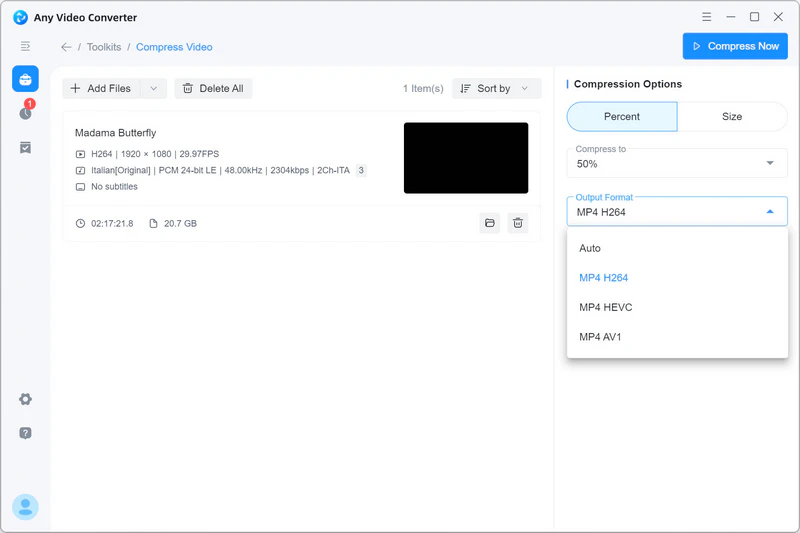Viewport: 800px width, 533px height.
Task: Collapse the sidebar hamburger icon
Action: coord(25,47)
